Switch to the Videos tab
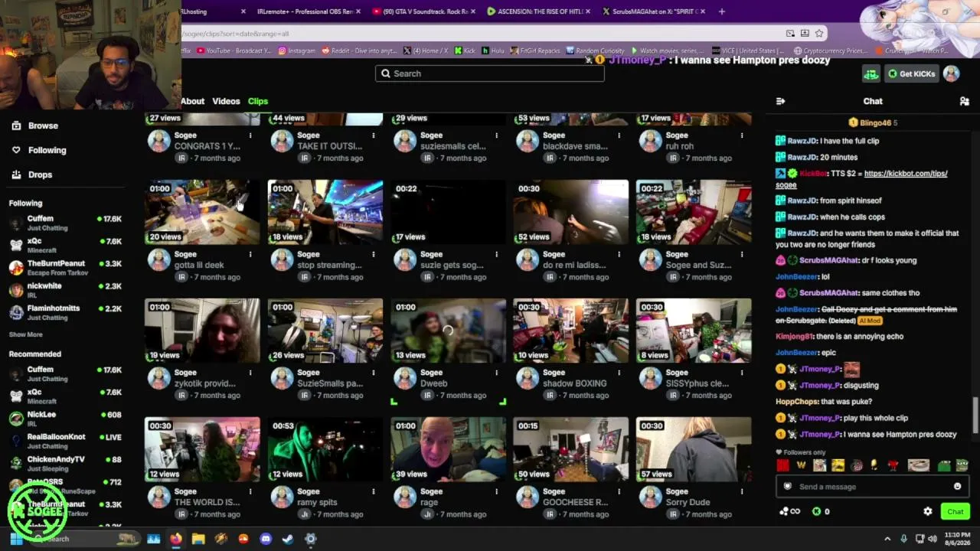This screenshot has width=980, height=551. pos(226,101)
